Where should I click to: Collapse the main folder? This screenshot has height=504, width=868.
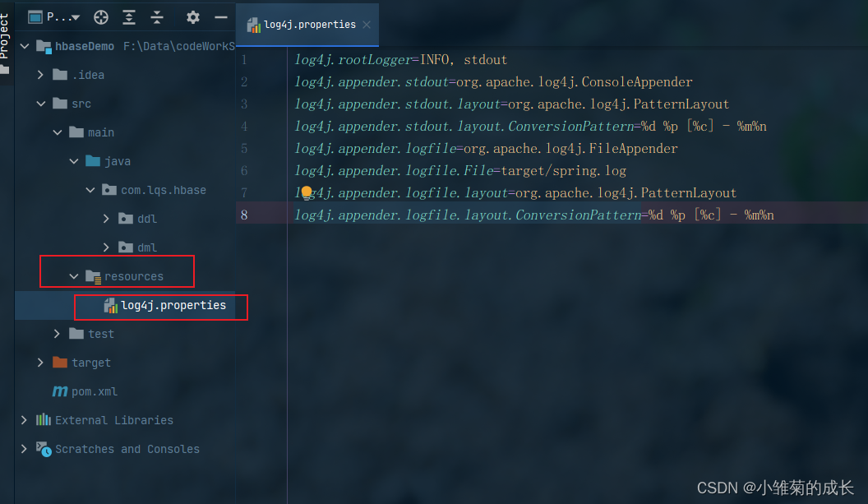pos(58,132)
